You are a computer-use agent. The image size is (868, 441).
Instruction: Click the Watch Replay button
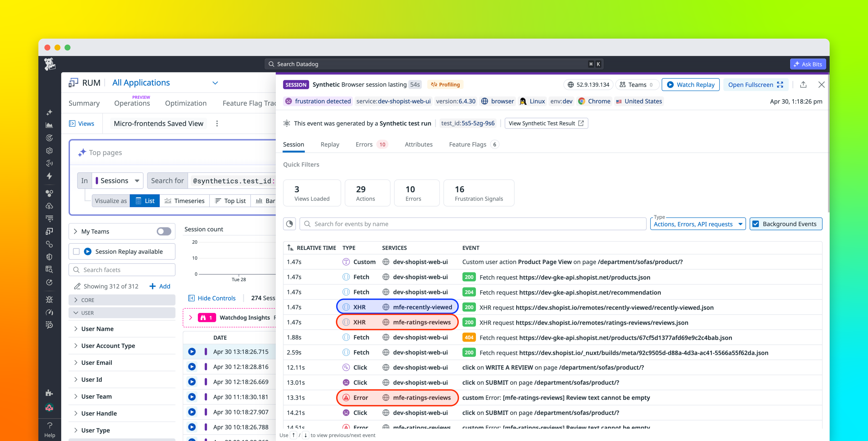point(691,85)
